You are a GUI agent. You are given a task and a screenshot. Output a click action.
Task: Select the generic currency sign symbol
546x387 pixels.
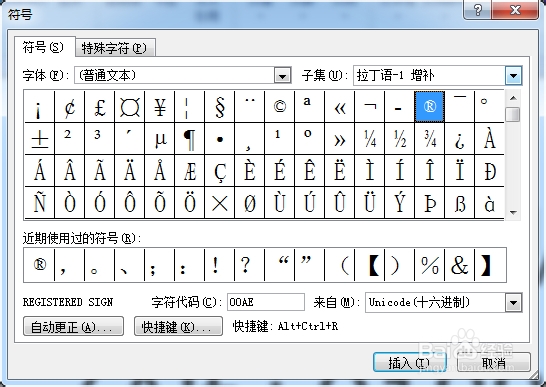pos(130,107)
